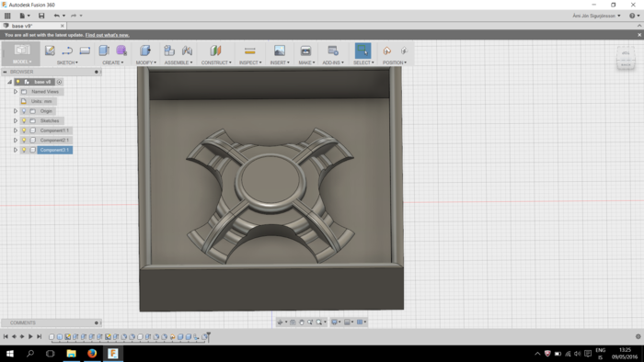The width and height of the screenshot is (644, 362).
Task: Open the CREATE menu
Action: 113,62
